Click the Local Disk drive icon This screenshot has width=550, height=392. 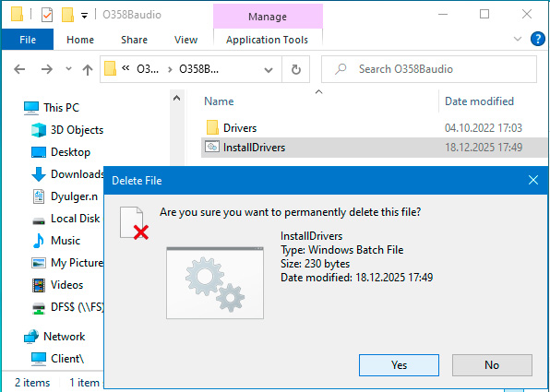tap(39, 220)
